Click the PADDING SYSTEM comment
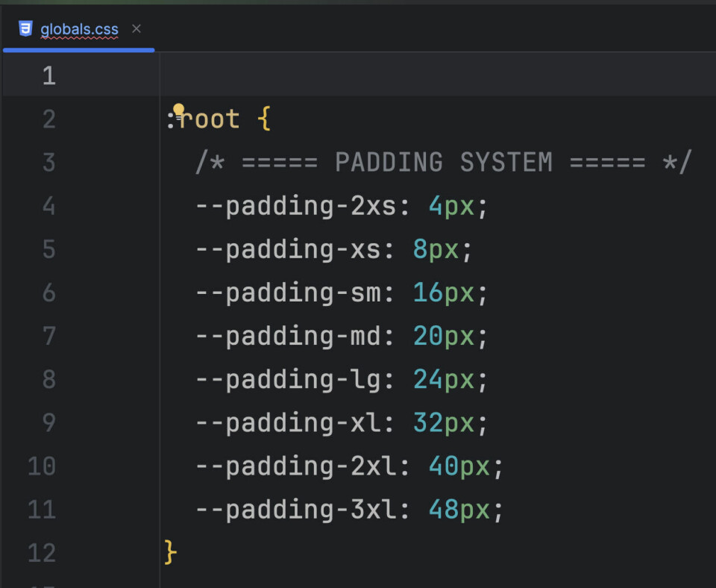This screenshot has height=588, width=716. pos(443,162)
